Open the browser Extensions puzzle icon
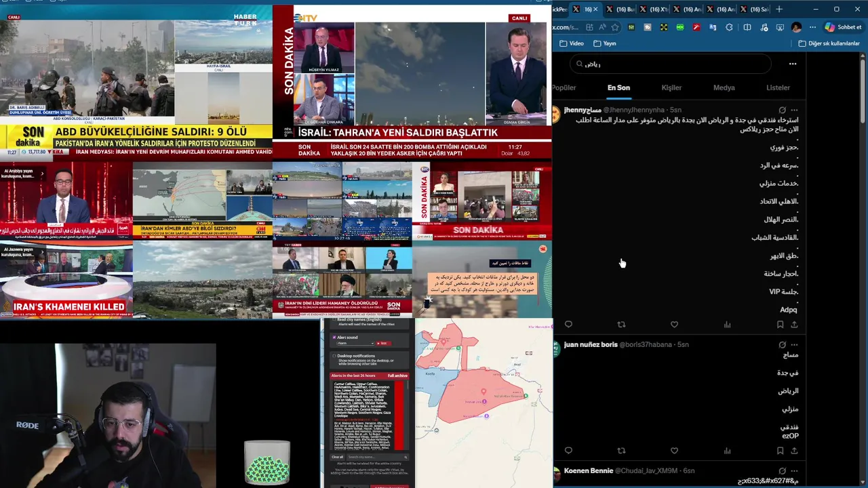The height and width of the screenshot is (488, 868). click(729, 27)
